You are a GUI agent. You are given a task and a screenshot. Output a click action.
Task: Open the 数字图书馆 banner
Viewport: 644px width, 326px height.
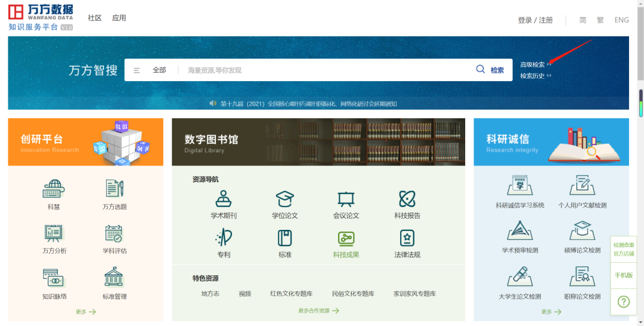coord(318,142)
